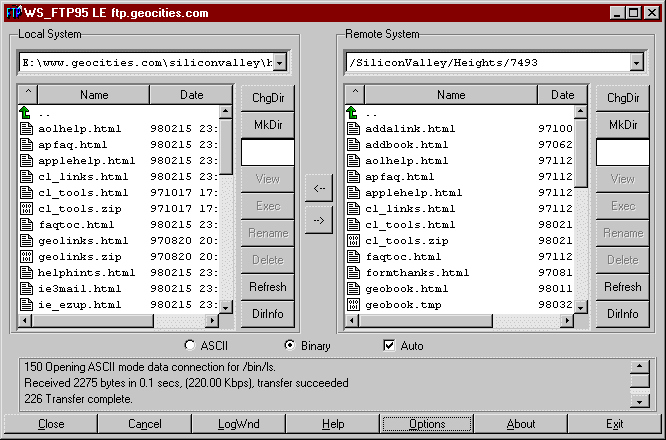Image resolution: width=666 pixels, height=440 pixels.
Task: Select local applehelp.html file icon
Action: [26, 161]
